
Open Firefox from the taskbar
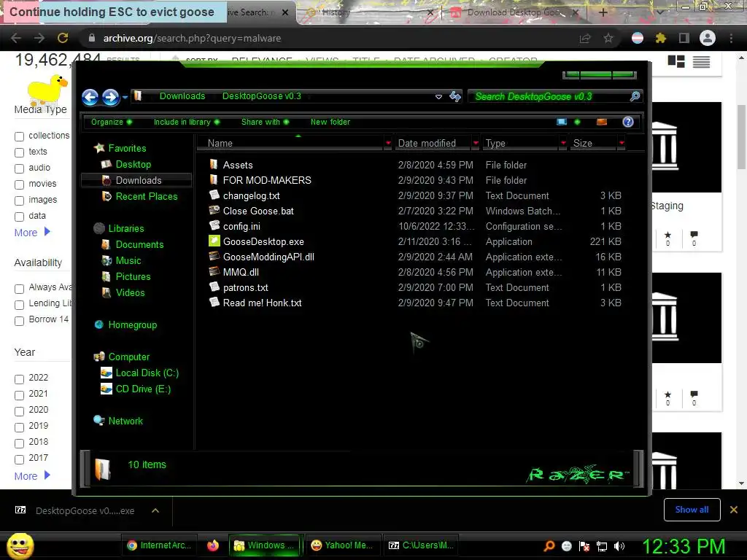click(x=213, y=545)
